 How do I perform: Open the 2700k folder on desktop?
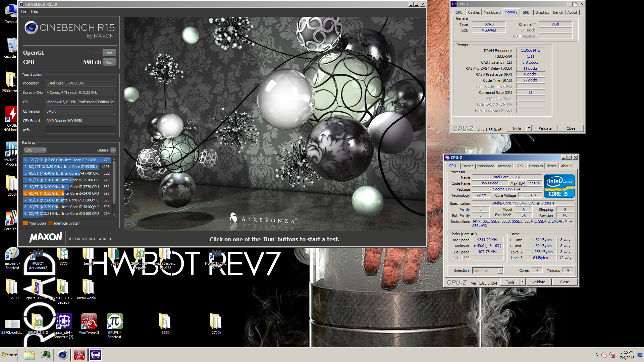point(216,324)
